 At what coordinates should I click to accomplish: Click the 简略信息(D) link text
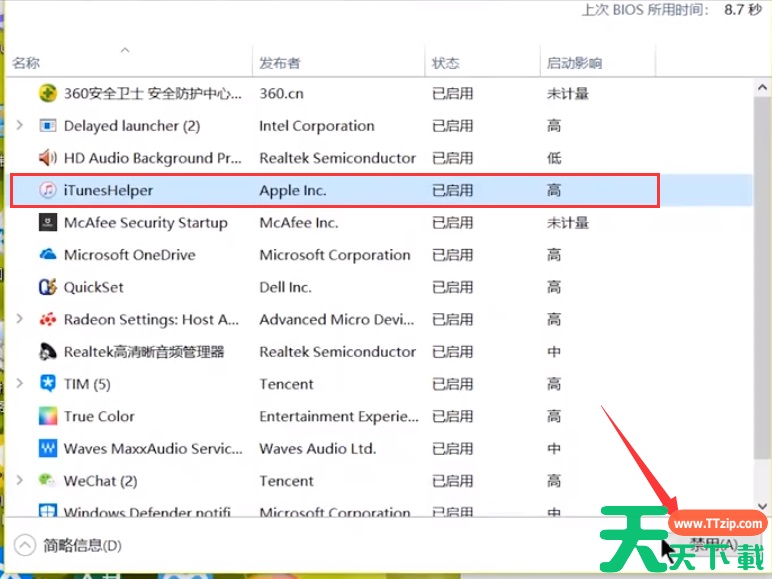point(82,546)
